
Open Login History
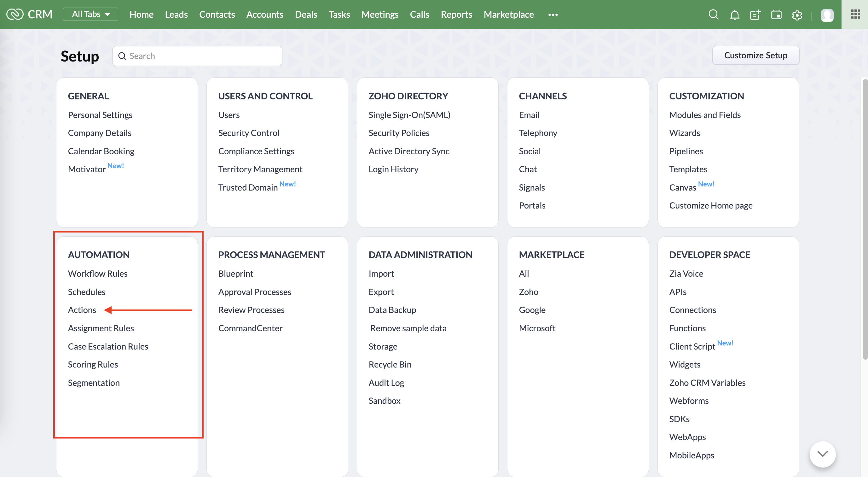click(x=393, y=169)
